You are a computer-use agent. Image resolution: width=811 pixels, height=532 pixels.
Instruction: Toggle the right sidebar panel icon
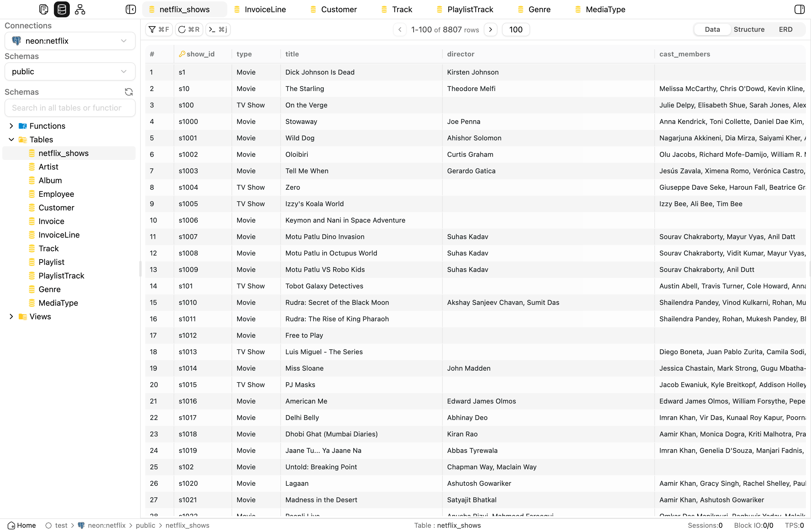pyautogui.click(x=799, y=9)
